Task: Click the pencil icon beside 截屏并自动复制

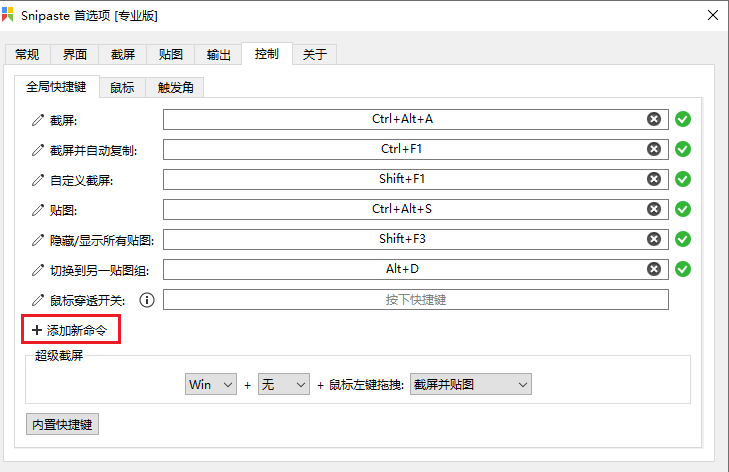Action: [38, 150]
